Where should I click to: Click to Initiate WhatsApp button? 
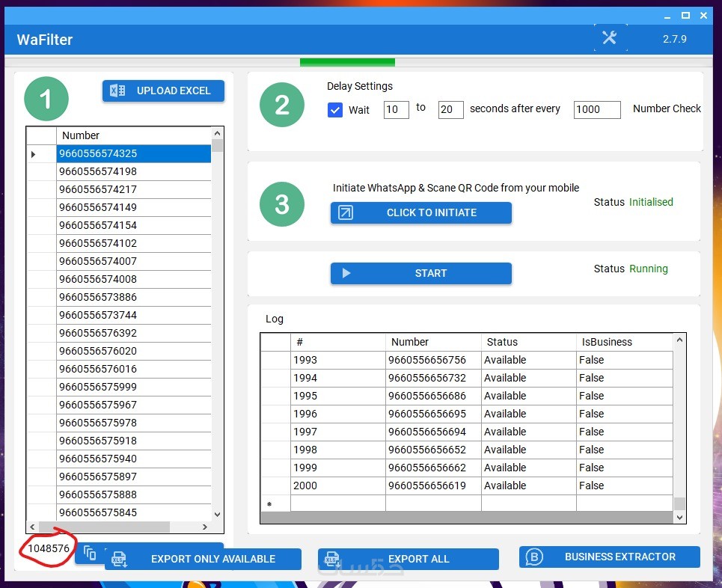click(x=421, y=212)
